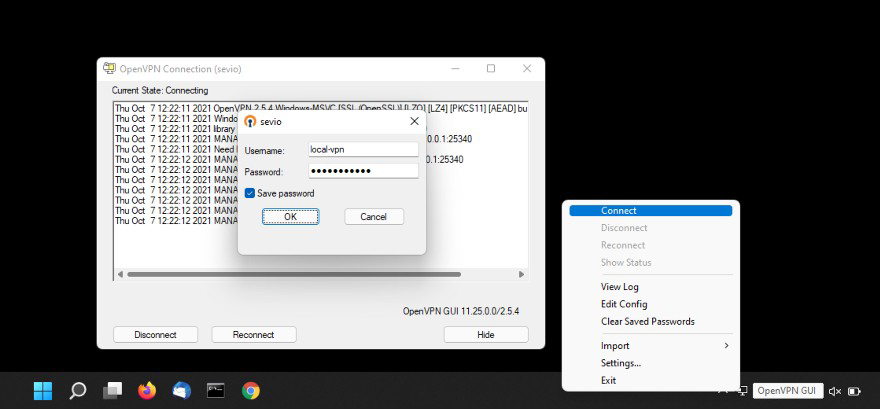Choose View Log from context menu
Viewport: 880px width, 409px height.
coord(620,287)
